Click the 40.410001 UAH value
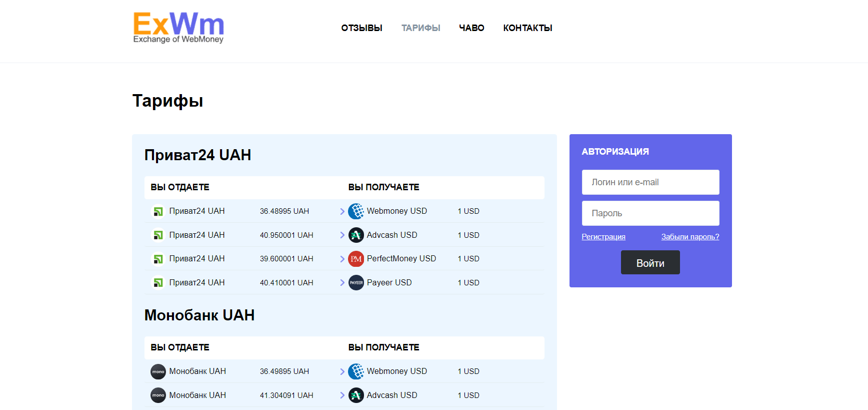Screen dimensions: 868x410 click(x=286, y=283)
